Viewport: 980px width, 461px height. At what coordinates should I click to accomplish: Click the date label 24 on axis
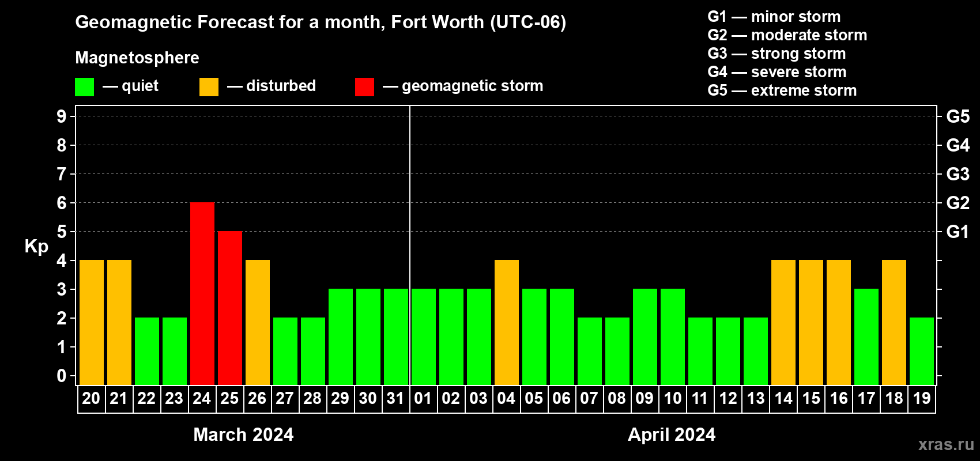[x=202, y=399]
